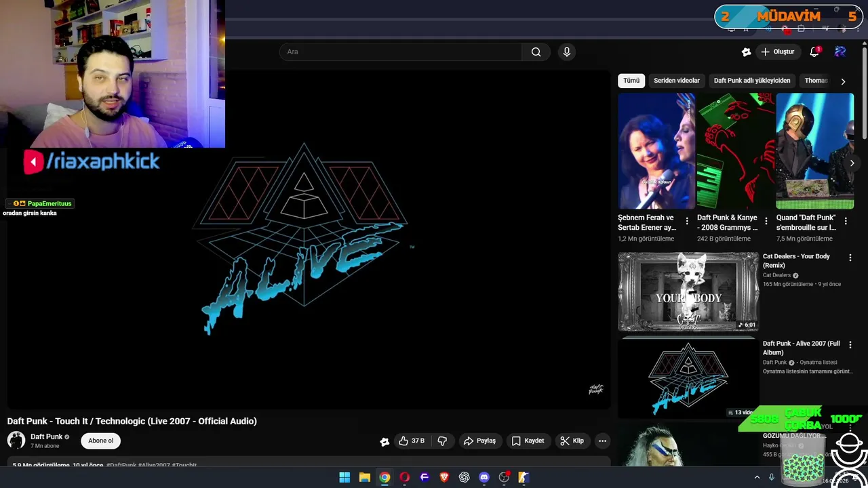Viewport: 868px width, 488px height.
Task: Open options for Cat Dealers video
Action: [x=850, y=258]
